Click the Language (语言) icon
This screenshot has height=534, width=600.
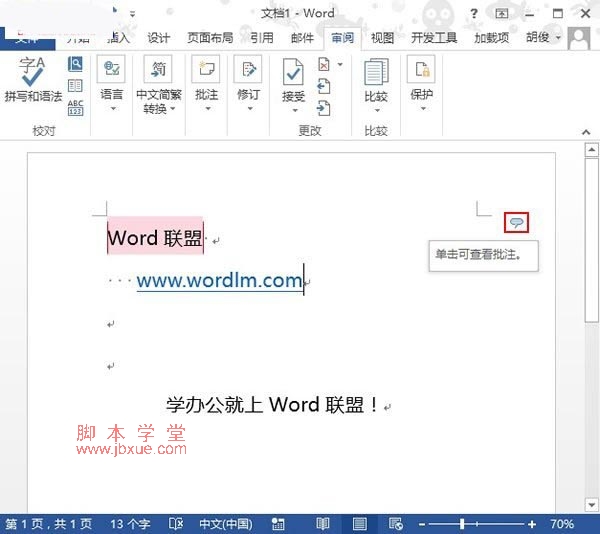tap(111, 69)
